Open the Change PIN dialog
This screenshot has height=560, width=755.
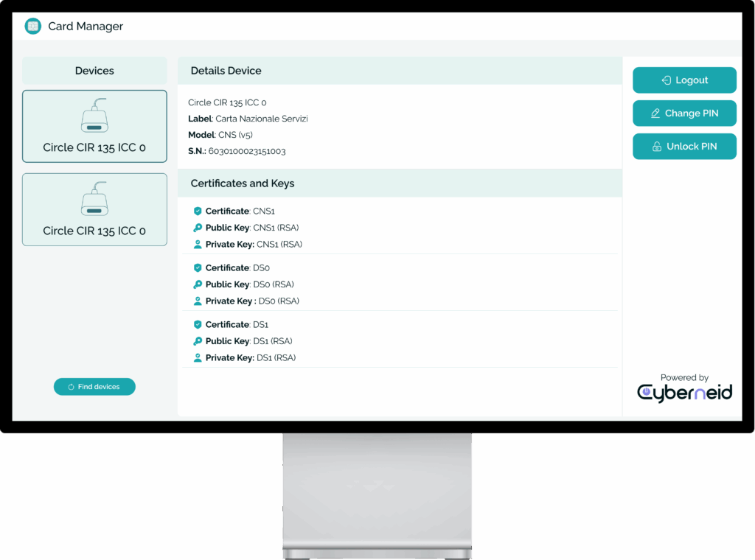click(684, 113)
